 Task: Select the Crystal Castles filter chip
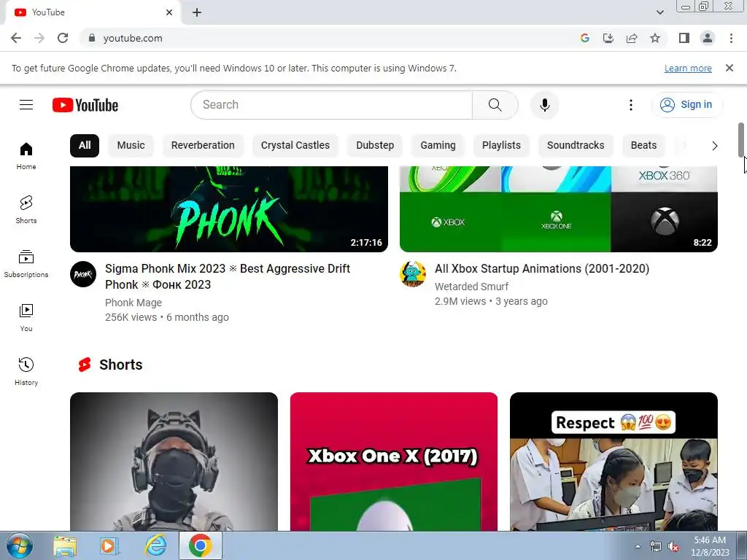[295, 145]
